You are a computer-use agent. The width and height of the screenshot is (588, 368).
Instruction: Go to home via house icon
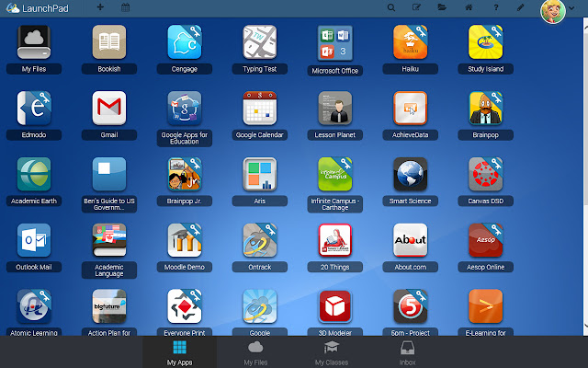pyautogui.click(x=469, y=7)
